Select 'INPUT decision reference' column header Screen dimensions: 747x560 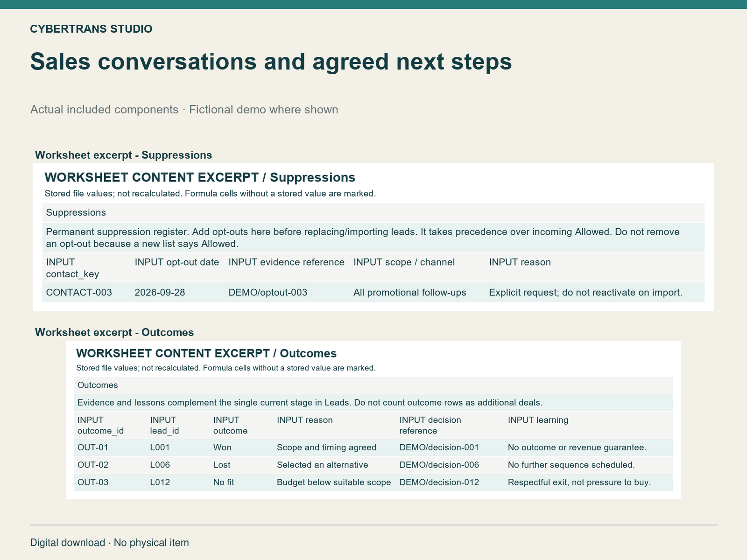(430, 425)
